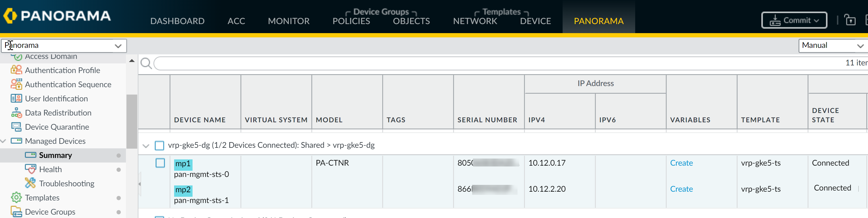Click the Authentication Profile icon in sidebar
Viewport: 868px width, 218px height.
pyautogui.click(x=16, y=70)
